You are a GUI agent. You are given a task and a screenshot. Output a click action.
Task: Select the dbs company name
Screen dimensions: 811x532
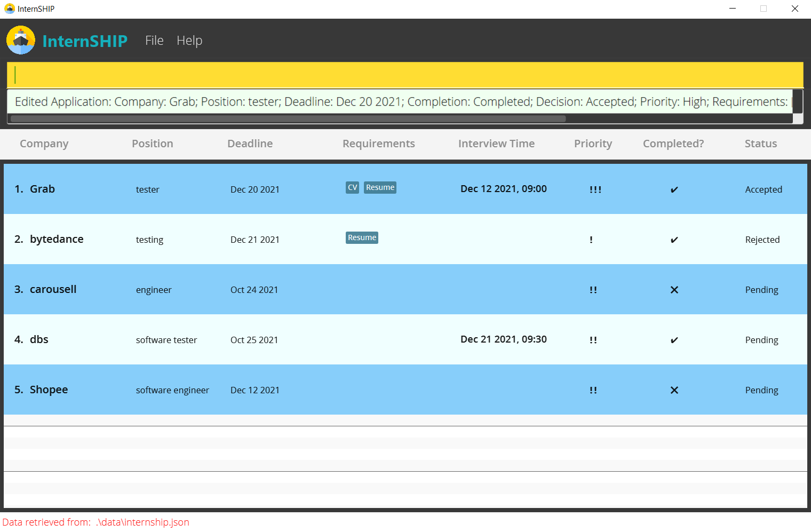[39, 339]
